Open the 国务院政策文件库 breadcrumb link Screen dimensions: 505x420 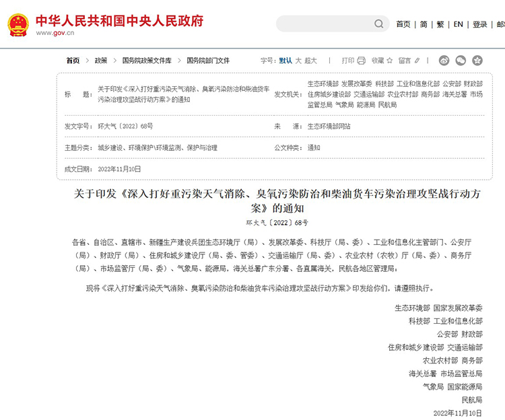(x=147, y=61)
